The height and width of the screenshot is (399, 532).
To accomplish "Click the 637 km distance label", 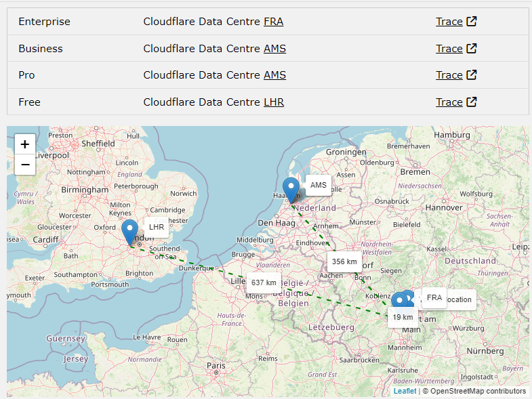I will point(264,282).
